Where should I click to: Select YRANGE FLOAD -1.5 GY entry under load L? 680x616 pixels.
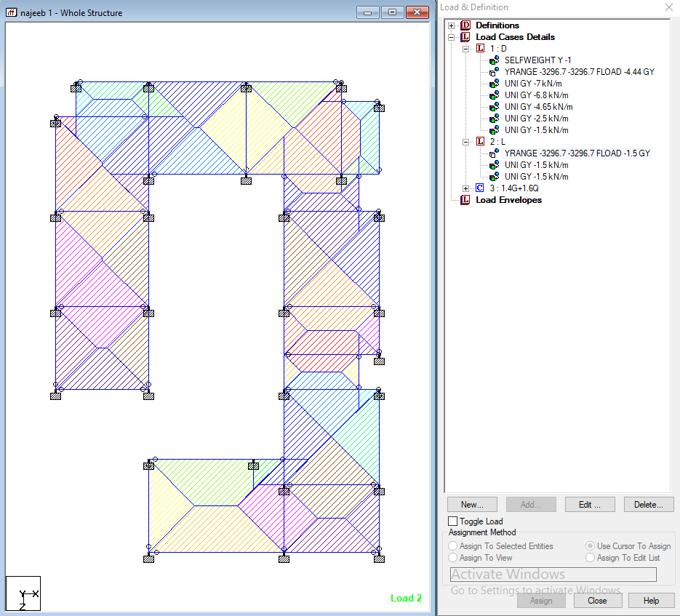click(x=577, y=153)
